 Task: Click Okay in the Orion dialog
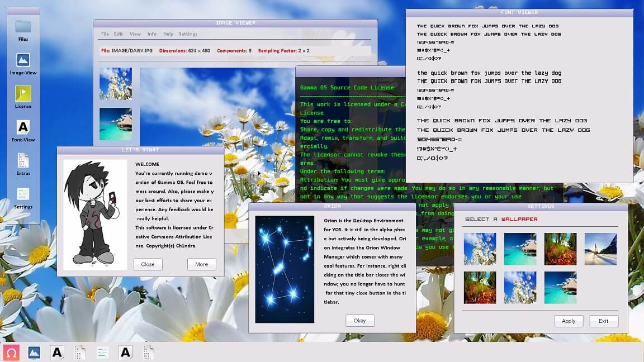click(x=360, y=321)
